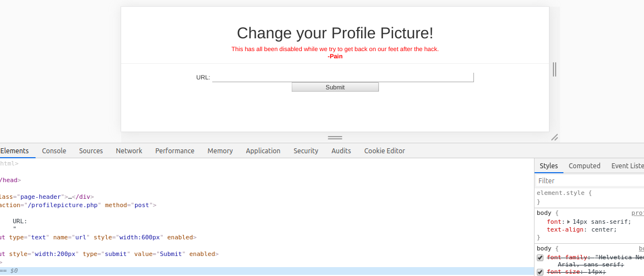Open the Event Listeners pane
Image resolution: width=644 pixels, height=276 pixels.
[627, 165]
